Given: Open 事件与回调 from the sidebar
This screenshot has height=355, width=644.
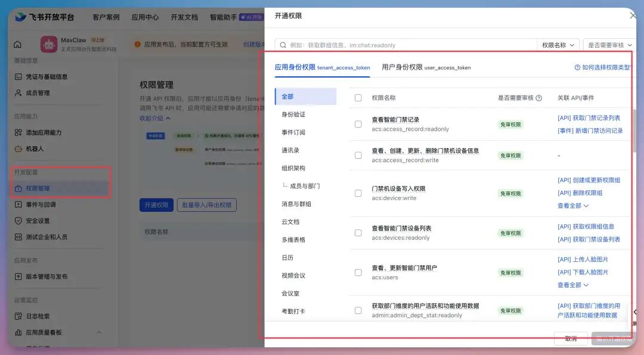Looking at the screenshot, I should tap(18, 205).
